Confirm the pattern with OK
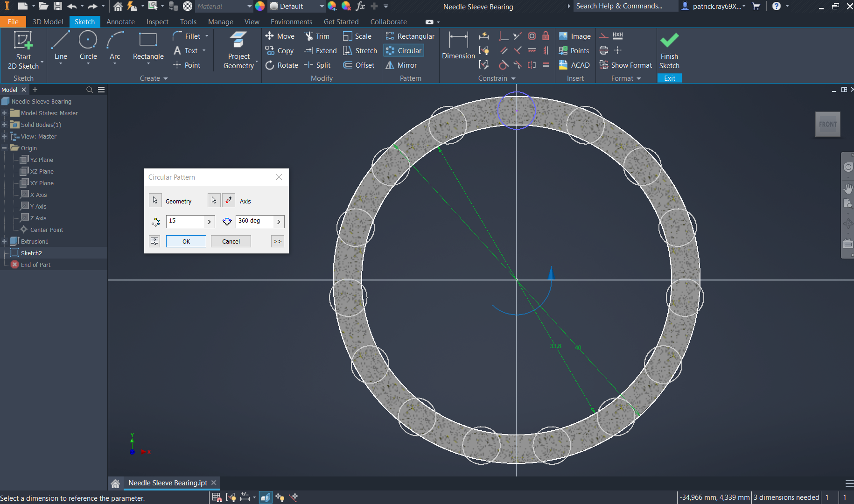 186,241
